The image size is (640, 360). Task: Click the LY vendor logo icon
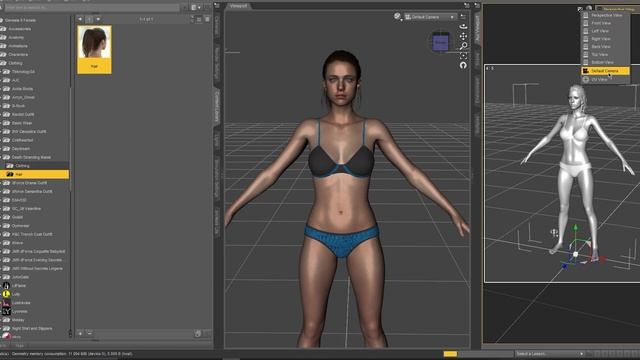coord(6,311)
